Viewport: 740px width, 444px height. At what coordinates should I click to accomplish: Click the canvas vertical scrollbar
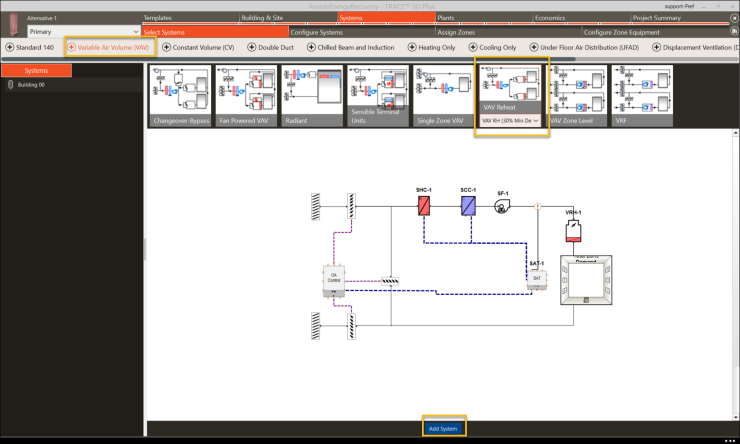735,275
